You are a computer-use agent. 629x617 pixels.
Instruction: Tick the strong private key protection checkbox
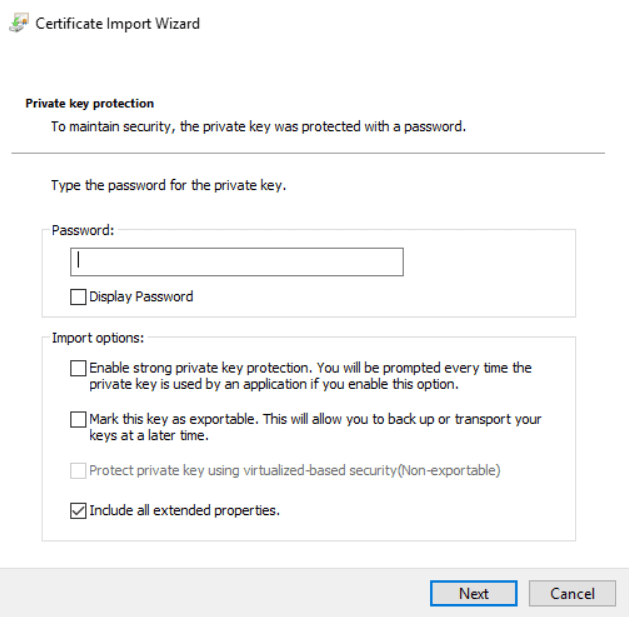78,368
